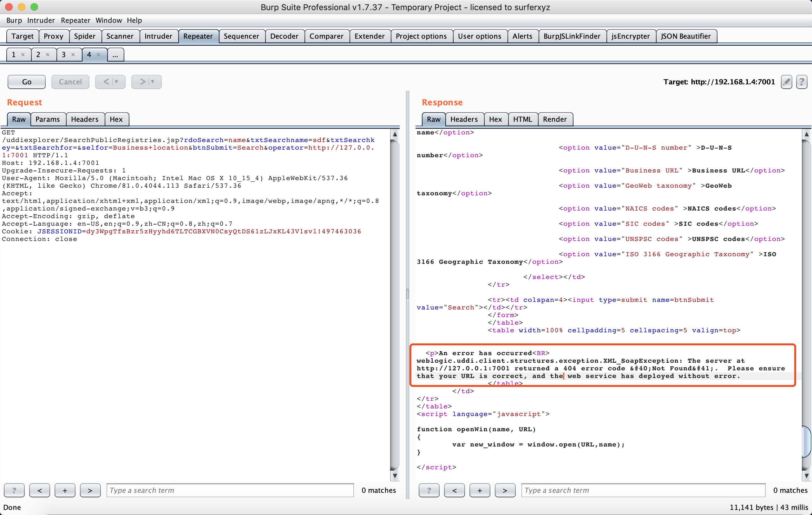Select the Params tab in Request

click(x=48, y=119)
